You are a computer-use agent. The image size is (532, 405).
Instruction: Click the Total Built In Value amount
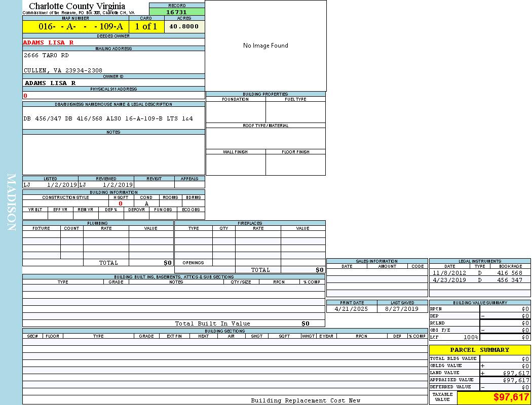coord(305,323)
